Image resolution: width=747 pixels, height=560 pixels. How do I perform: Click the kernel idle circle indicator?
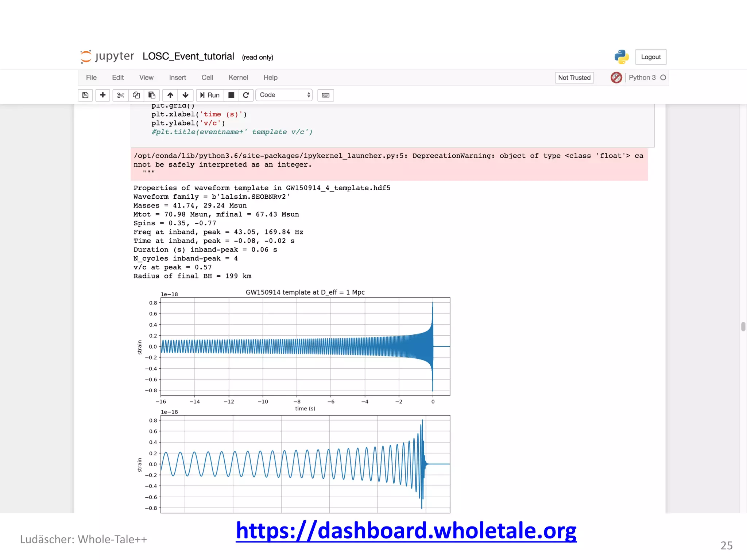[663, 78]
